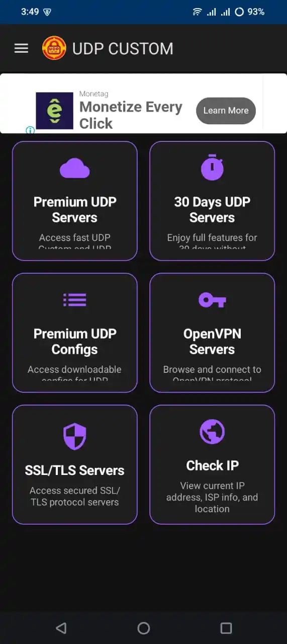Image resolution: width=287 pixels, height=644 pixels.
Task: Open the Premium UDP Servers title
Action: pos(75,210)
